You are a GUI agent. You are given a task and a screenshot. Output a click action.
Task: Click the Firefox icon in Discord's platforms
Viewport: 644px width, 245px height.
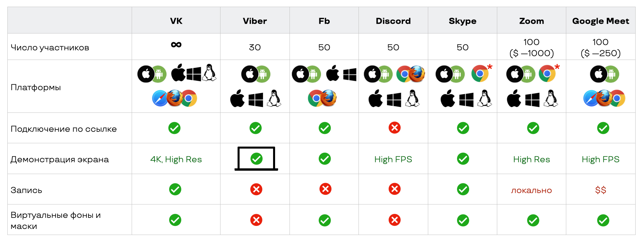click(417, 74)
